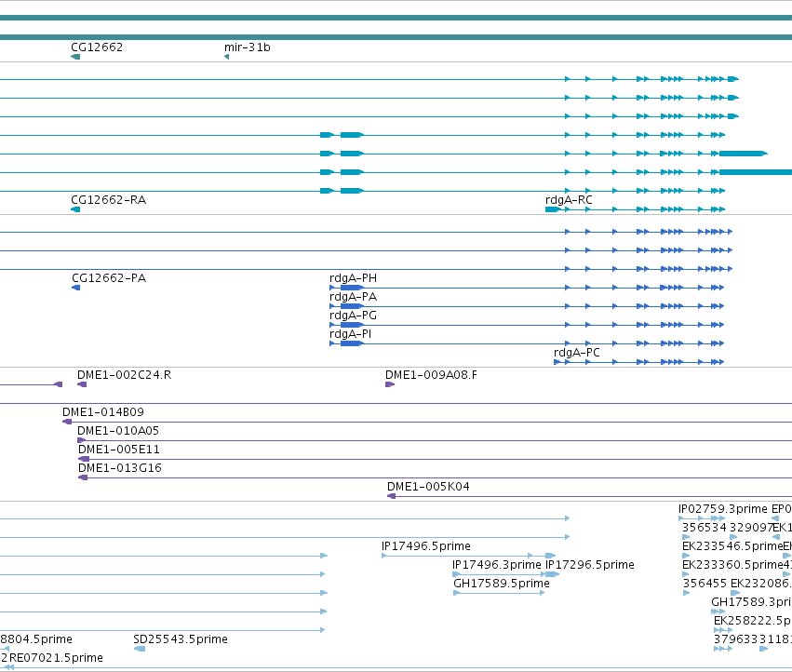Viewport: 792px width, 672px height.
Task: Select the rdgA-PH thick exon block
Action: [352, 288]
